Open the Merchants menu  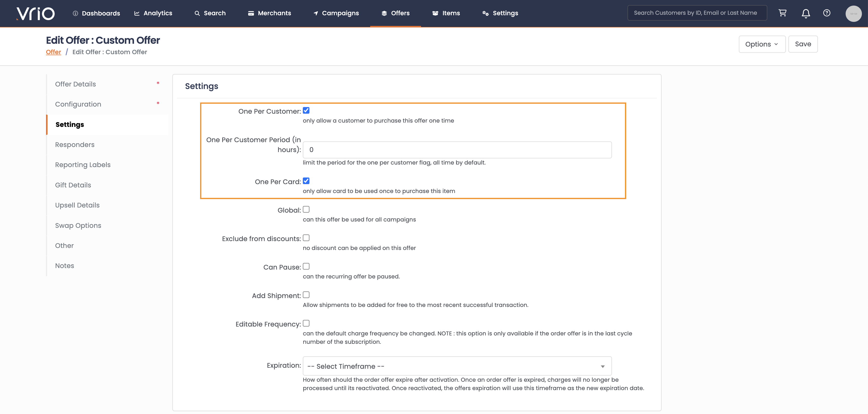pyautogui.click(x=270, y=13)
